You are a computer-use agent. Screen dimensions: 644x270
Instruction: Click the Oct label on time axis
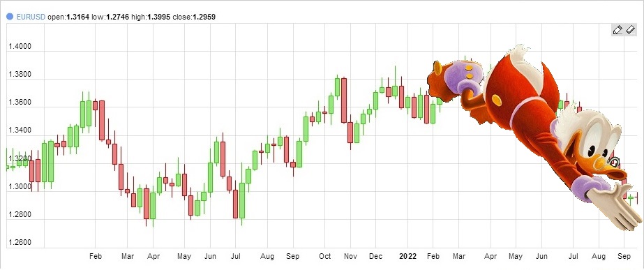[x=325, y=257]
